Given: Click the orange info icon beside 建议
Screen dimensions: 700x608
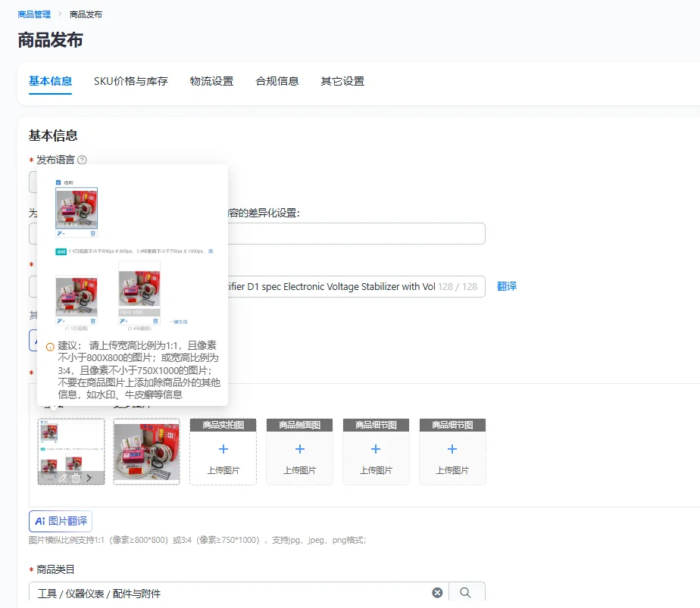Looking at the screenshot, I should click(x=50, y=347).
